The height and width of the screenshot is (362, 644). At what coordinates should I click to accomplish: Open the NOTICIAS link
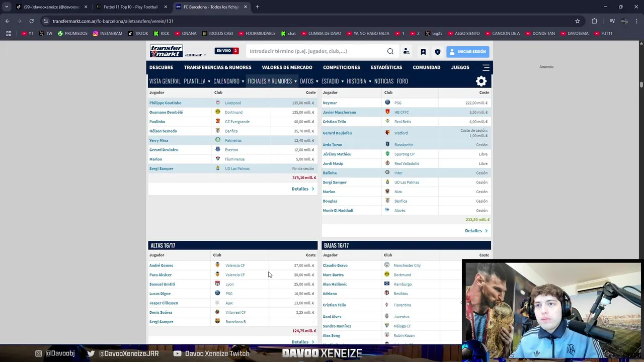(384, 81)
